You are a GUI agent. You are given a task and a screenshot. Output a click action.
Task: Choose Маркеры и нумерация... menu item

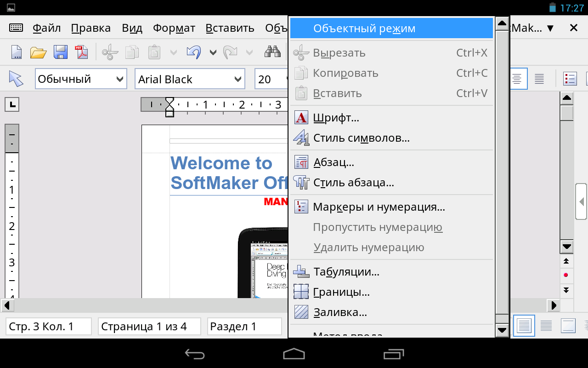point(391,207)
